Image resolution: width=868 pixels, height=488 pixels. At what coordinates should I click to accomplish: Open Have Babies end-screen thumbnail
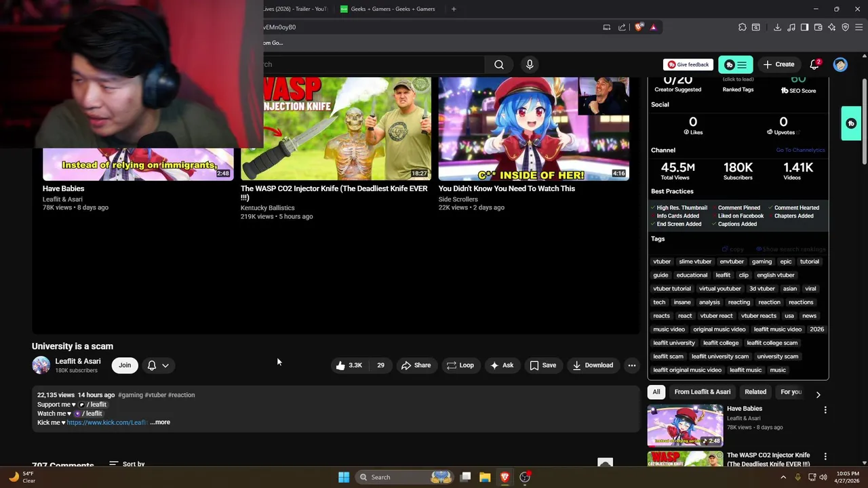(x=138, y=164)
